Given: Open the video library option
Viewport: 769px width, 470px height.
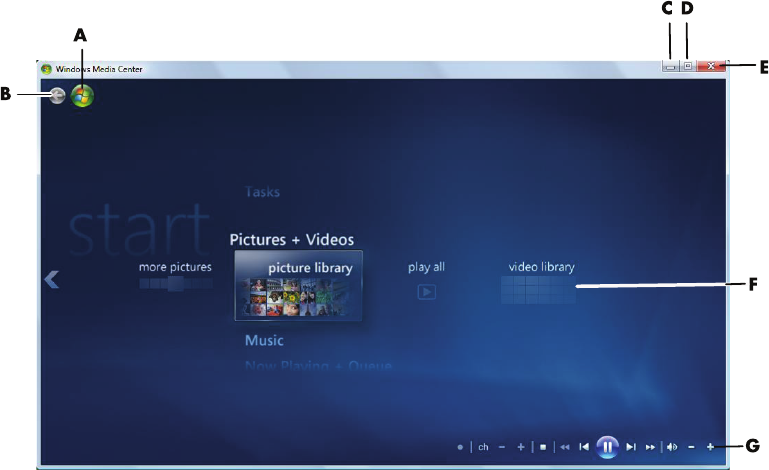Looking at the screenshot, I should (541, 267).
